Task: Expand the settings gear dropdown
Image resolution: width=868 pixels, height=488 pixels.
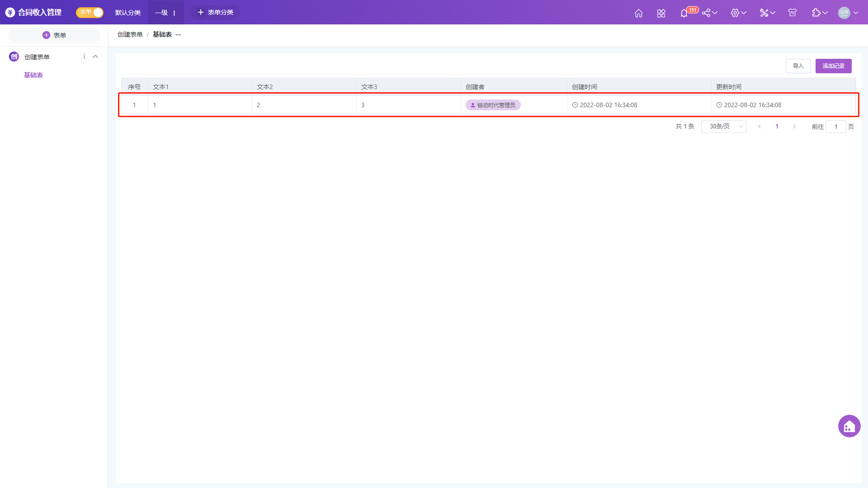Action: click(x=738, y=13)
